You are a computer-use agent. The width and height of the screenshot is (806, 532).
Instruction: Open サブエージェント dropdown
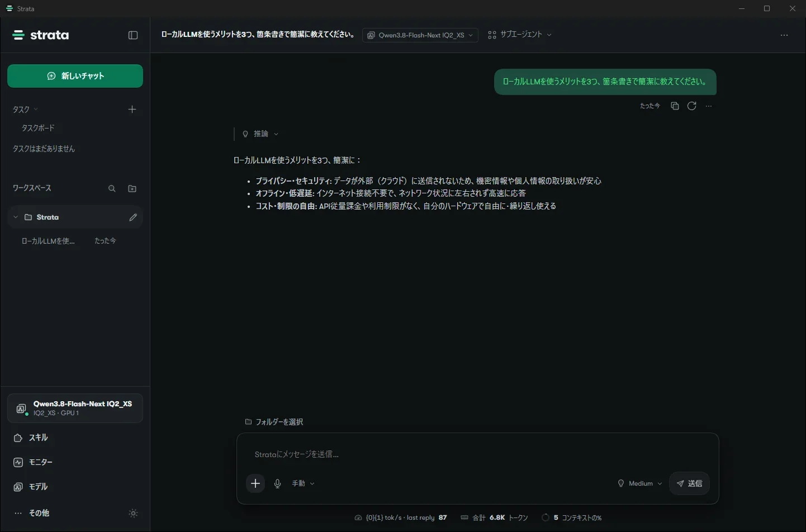(520, 35)
